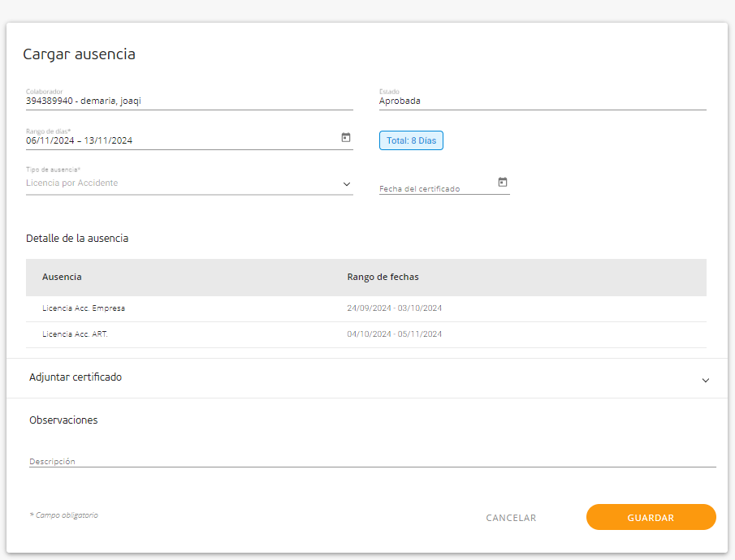Click the Estado field showing Aprobada

click(x=542, y=101)
